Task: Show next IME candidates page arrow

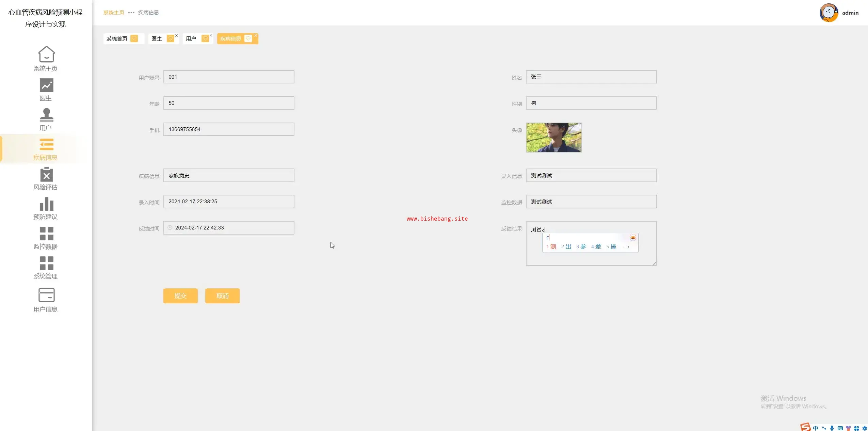Action: coord(628,247)
